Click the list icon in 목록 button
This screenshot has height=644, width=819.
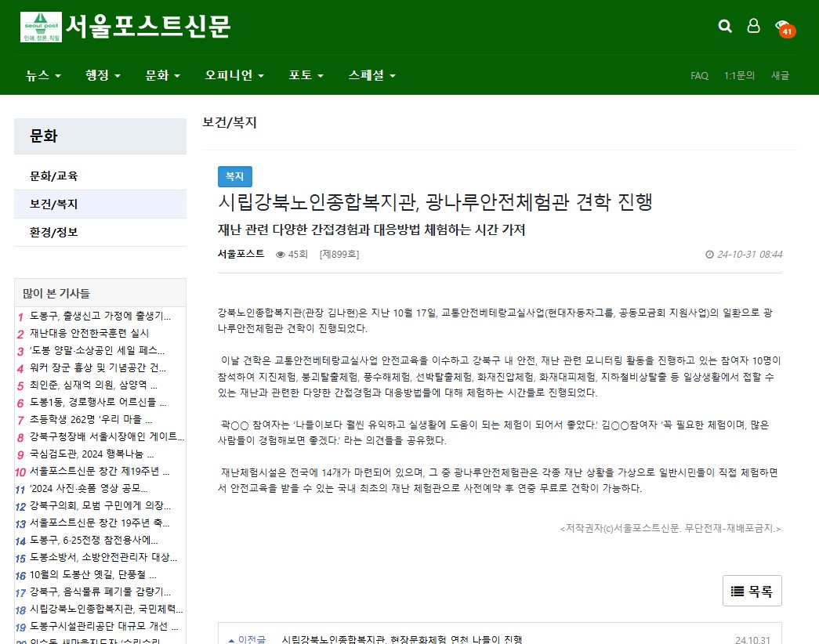pos(737,592)
